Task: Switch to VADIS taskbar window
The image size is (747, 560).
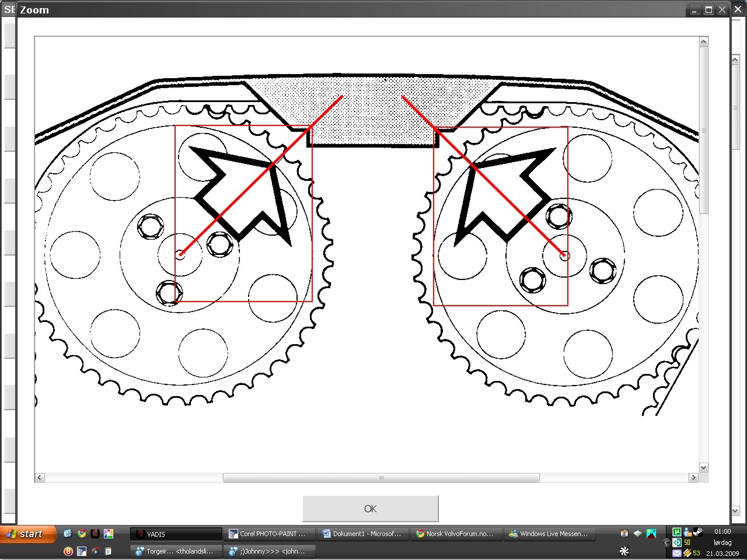Action: [176, 534]
